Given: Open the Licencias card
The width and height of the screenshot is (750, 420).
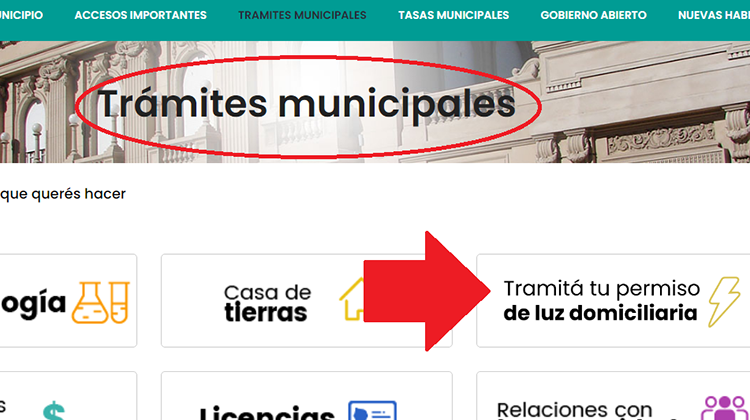Looking at the screenshot, I should 267,412.
